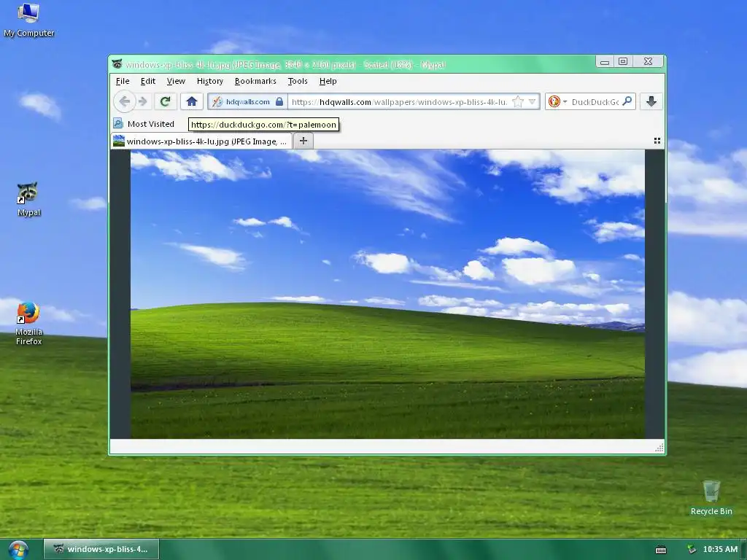The image size is (747, 560).
Task: Select the Recycle Bin desktop icon
Action: click(x=711, y=497)
